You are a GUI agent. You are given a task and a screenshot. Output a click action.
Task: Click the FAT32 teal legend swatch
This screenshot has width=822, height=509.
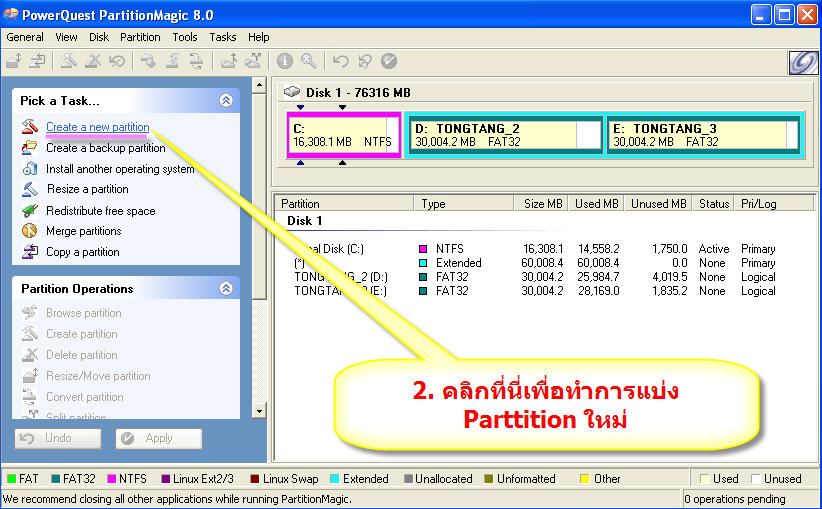tap(56, 479)
